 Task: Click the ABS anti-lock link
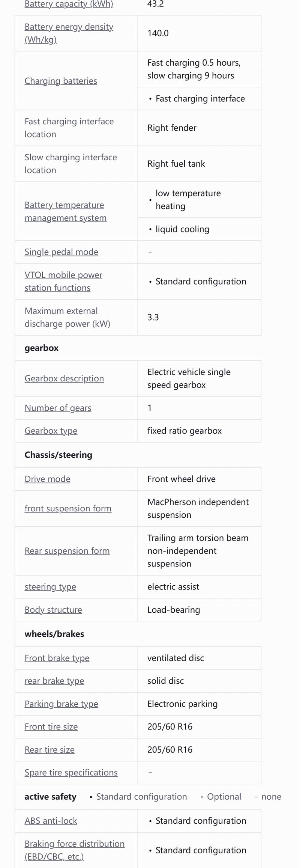click(x=51, y=821)
